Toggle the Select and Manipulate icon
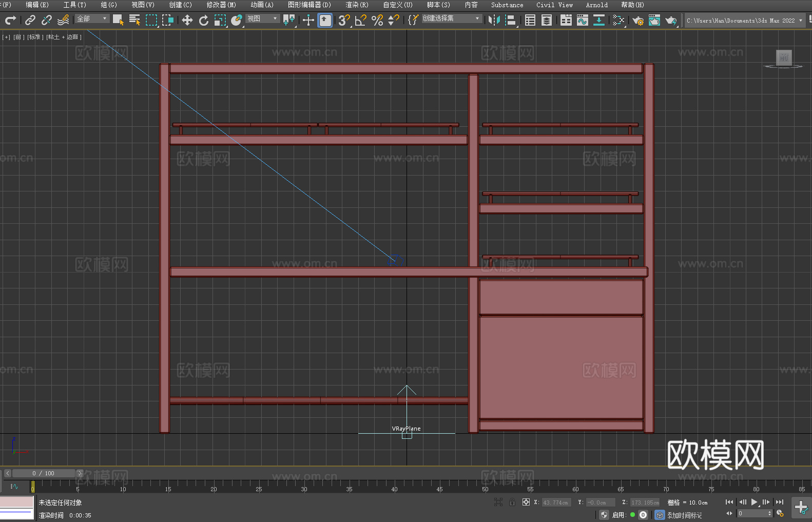 pyautogui.click(x=308, y=20)
